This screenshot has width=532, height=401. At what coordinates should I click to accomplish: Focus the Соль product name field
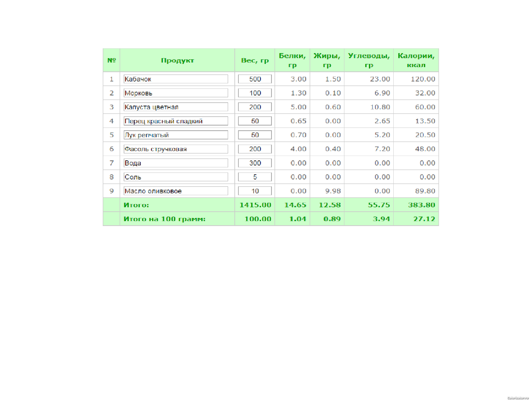pos(176,177)
